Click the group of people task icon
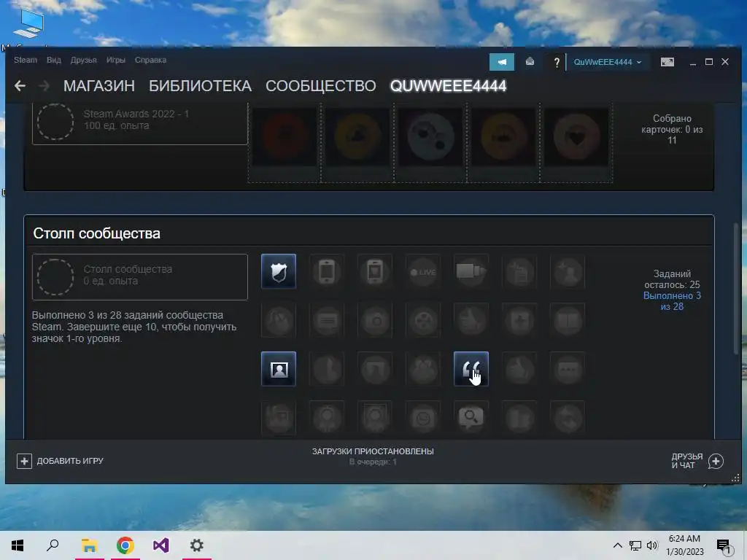 [x=423, y=369]
